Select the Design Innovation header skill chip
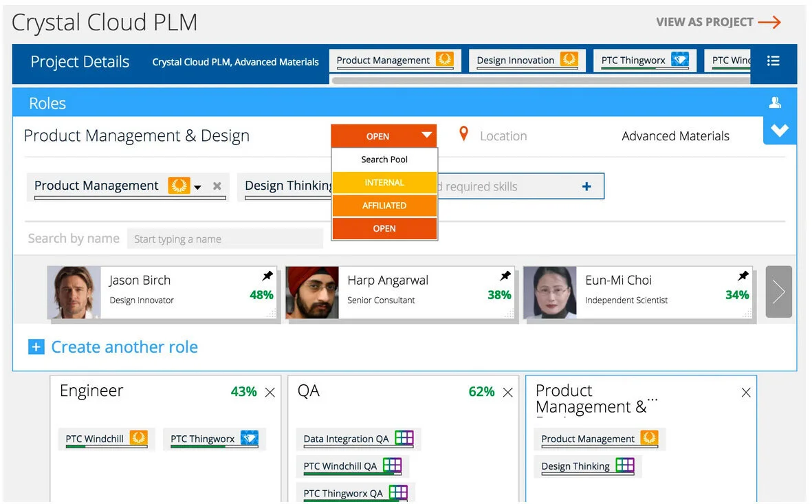Viewport: 812px width, 504px height. tap(527, 61)
